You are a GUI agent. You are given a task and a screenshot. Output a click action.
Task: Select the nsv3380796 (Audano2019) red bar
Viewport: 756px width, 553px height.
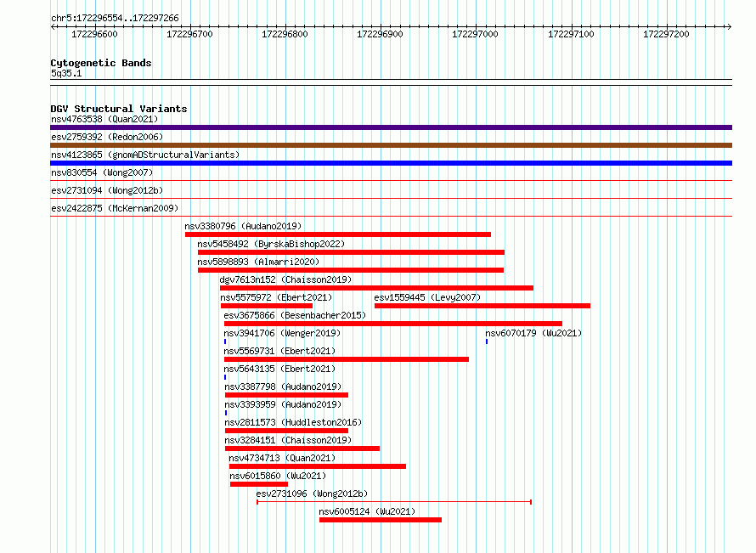tap(338, 234)
